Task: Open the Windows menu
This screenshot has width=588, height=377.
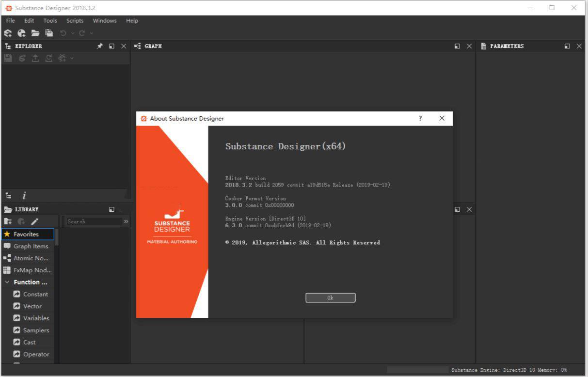Action: (x=105, y=21)
